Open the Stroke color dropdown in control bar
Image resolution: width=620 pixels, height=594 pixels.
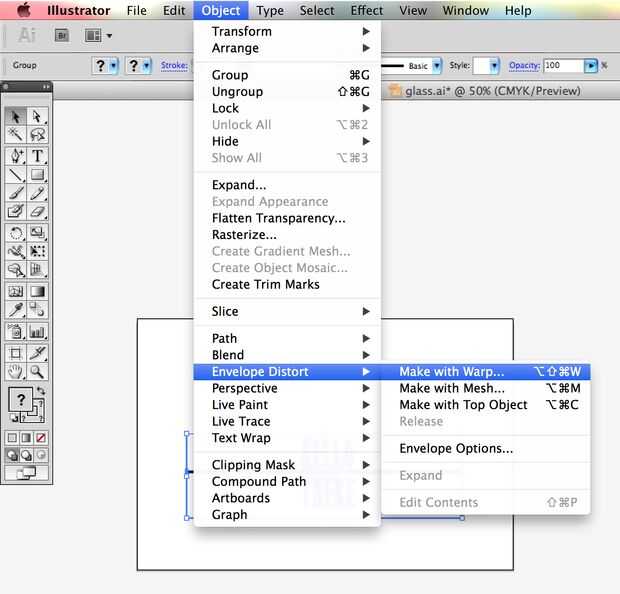(147, 65)
